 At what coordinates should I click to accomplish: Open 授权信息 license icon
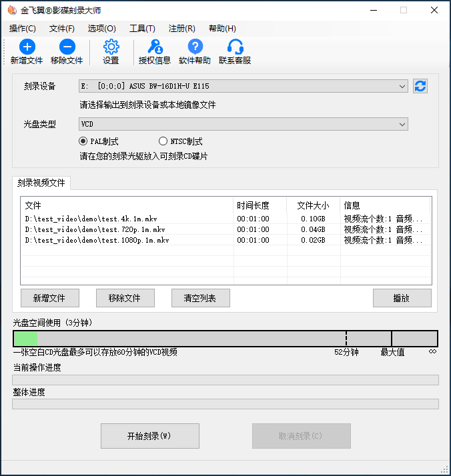click(x=154, y=47)
